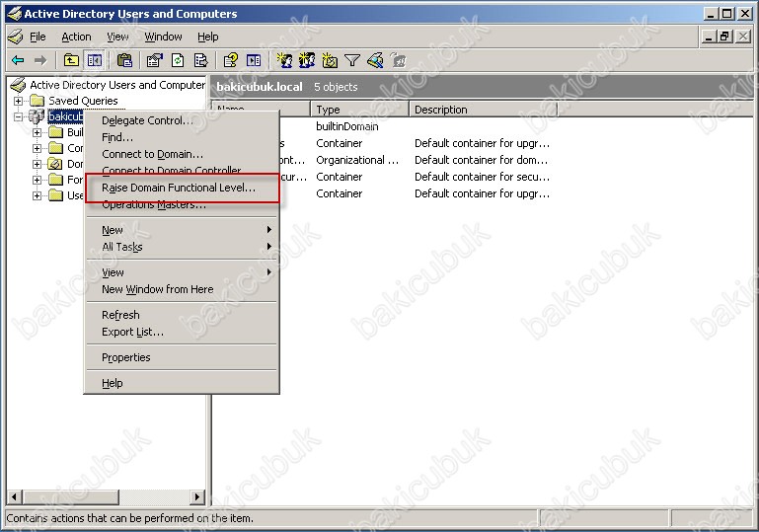The width and height of the screenshot is (759, 532).
Task: Open Properties from the toolbar icon
Action: click(154, 60)
